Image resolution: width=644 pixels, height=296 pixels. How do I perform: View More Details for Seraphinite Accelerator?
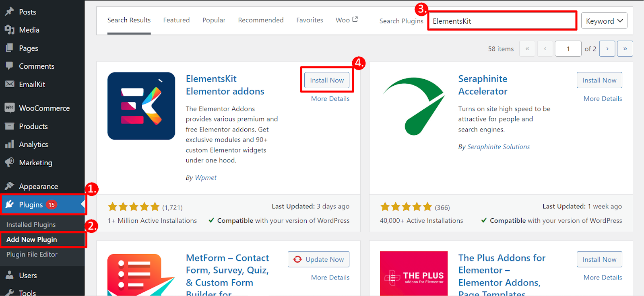coord(603,99)
